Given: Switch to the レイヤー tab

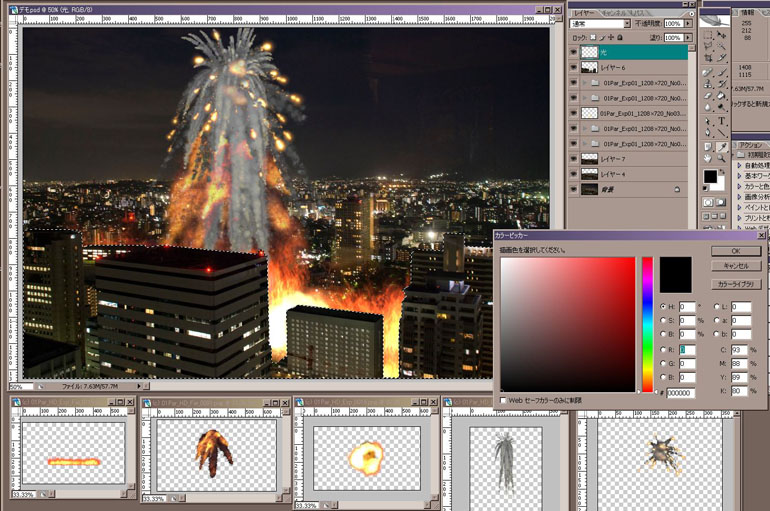Looking at the screenshot, I should click(584, 13).
